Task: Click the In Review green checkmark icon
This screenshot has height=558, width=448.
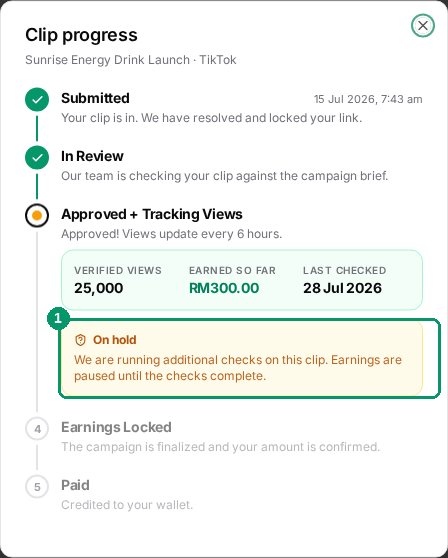Action: [x=37, y=157]
